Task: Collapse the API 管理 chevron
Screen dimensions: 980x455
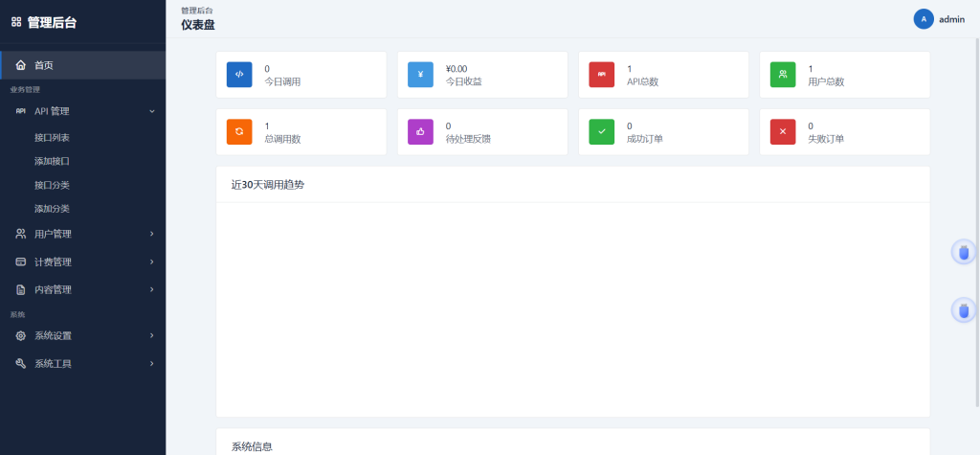Action: pos(152,111)
